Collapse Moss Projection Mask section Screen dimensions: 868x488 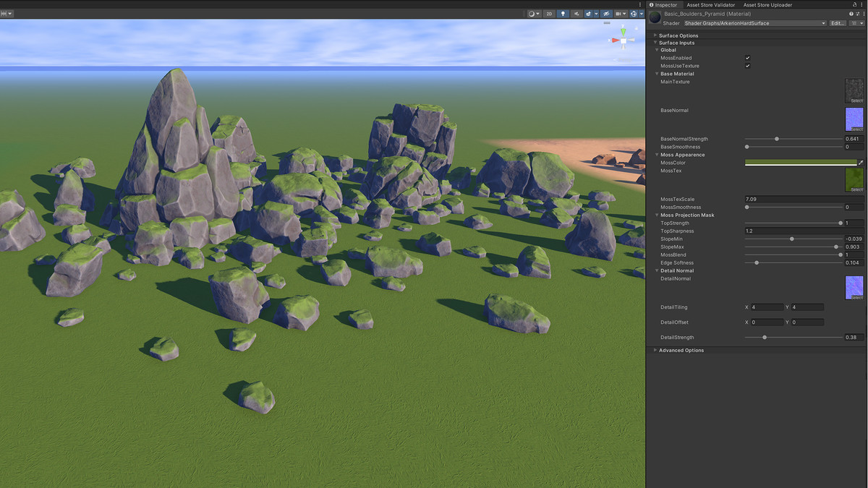[657, 215]
